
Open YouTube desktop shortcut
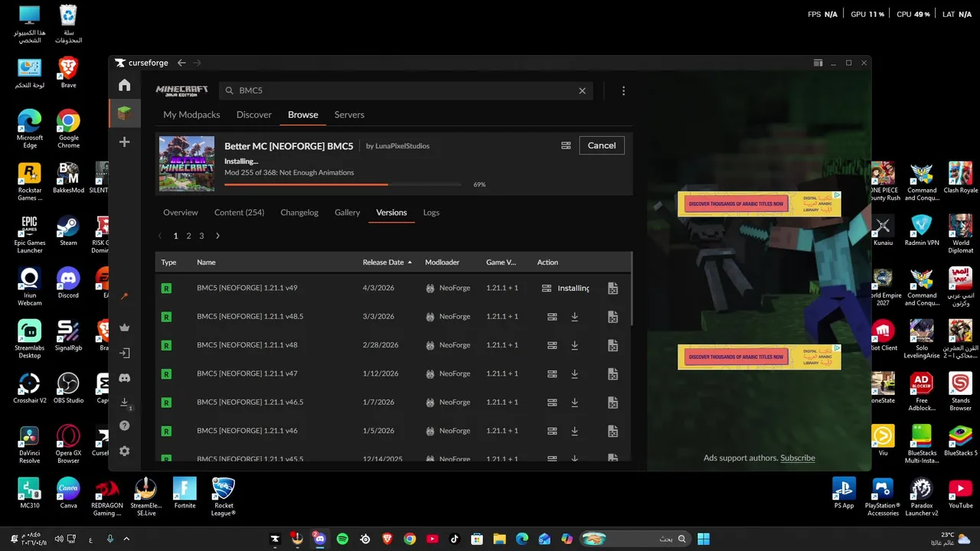(960, 494)
